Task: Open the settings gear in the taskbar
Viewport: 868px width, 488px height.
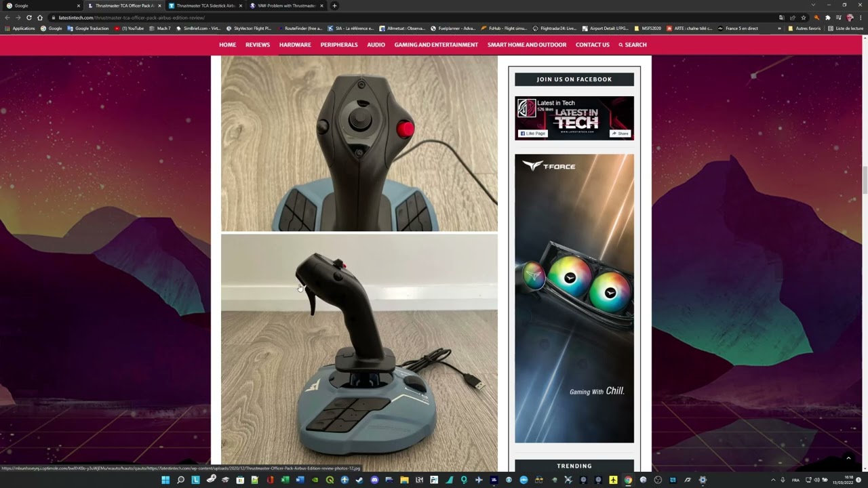Action: point(703,480)
